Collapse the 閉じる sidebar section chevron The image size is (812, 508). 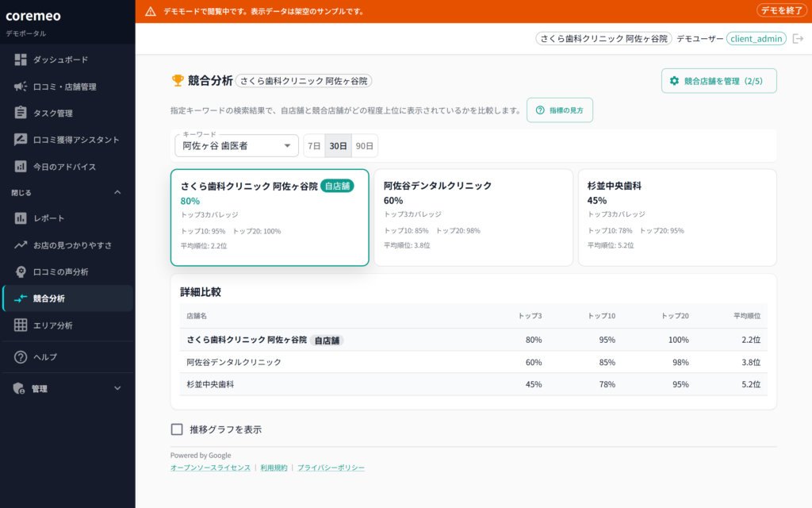(x=117, y=192)
